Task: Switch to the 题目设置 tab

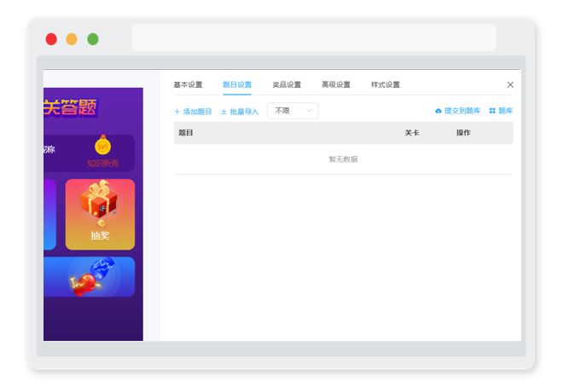Action: click(x=237, y=84)
